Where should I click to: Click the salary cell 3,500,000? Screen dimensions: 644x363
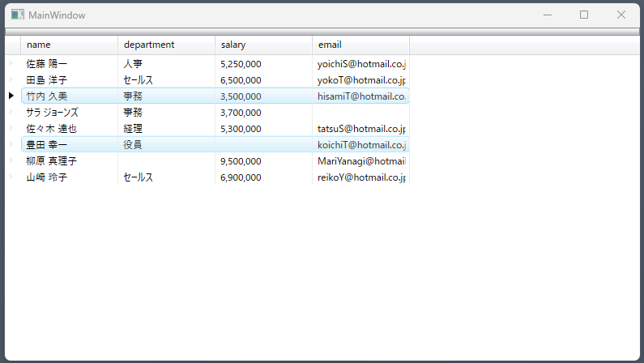tap(264, 96)
